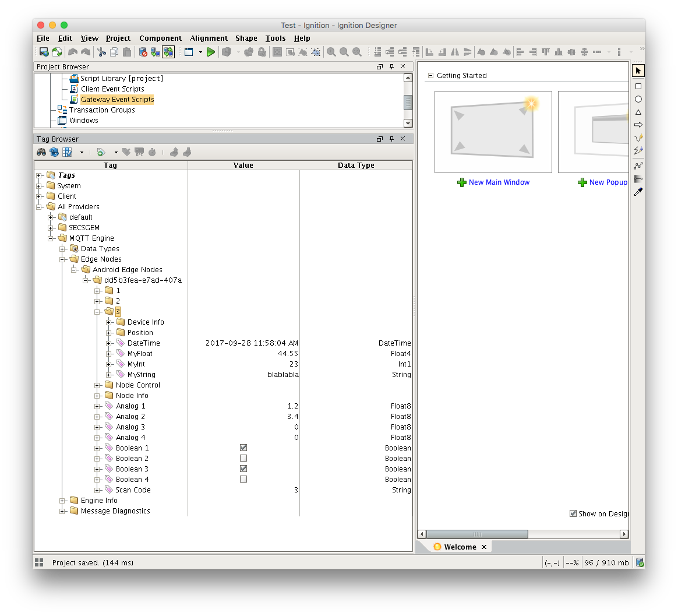Click the Update Project refresh icon
This screenshot has width=678, height=616.
click(57, 52)
